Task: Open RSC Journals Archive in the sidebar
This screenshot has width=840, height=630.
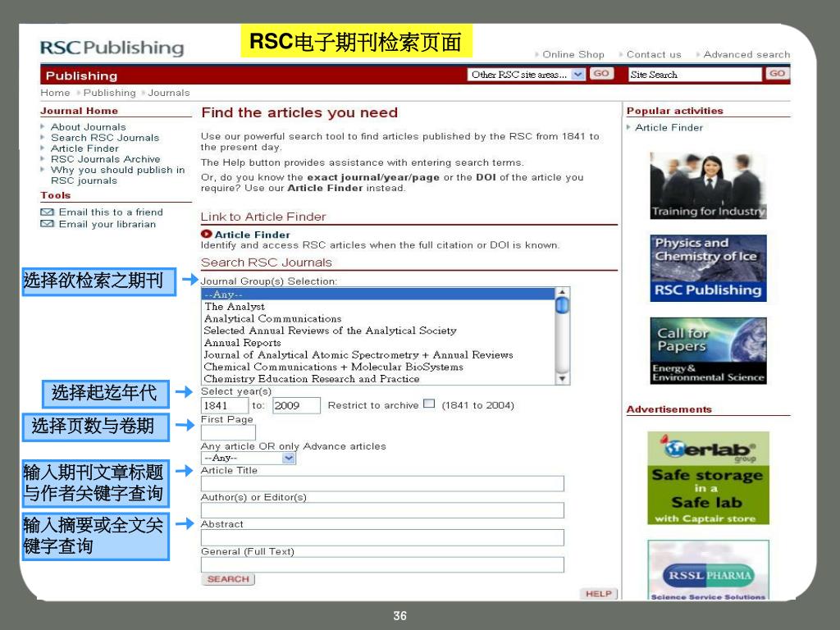Action: tap(106, 159)
